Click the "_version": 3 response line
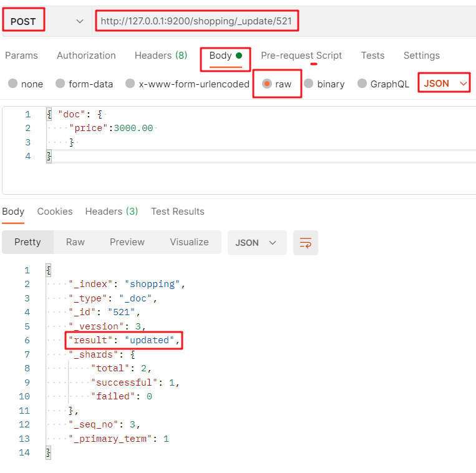 tap(107, 326)
